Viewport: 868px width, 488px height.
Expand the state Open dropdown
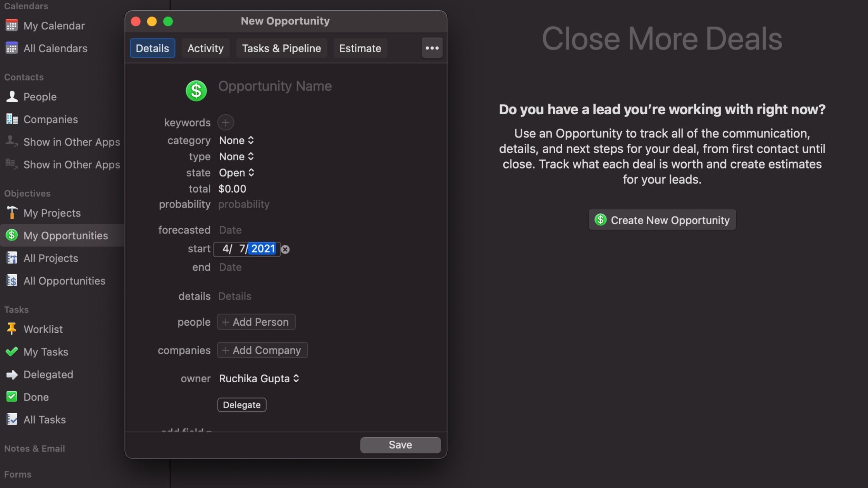[x=236, y=172]
